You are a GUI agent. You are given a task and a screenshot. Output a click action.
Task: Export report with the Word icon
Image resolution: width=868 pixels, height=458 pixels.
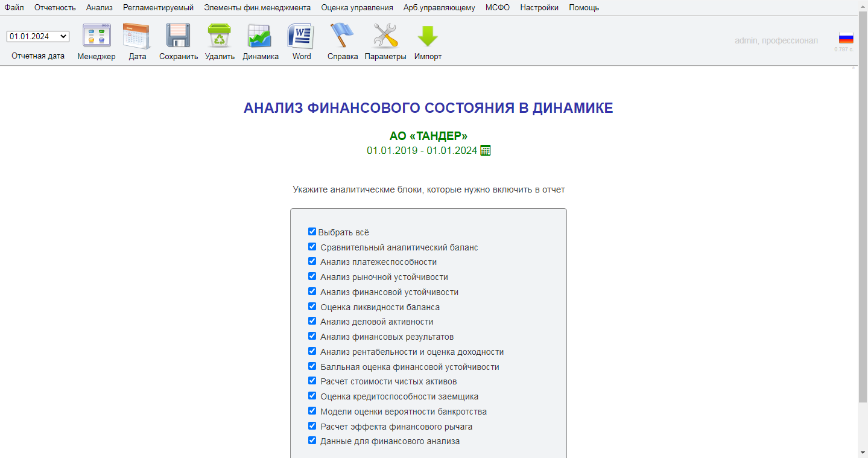point(301,36)
